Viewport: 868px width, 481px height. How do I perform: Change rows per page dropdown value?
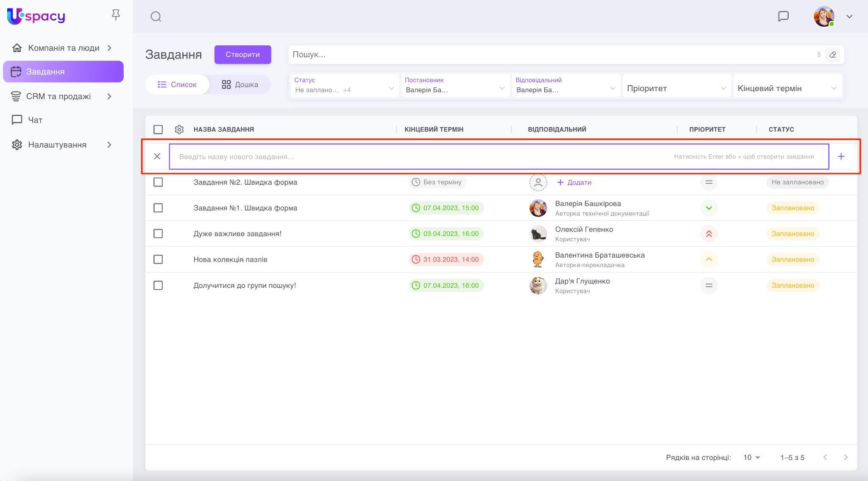point(751,457)
